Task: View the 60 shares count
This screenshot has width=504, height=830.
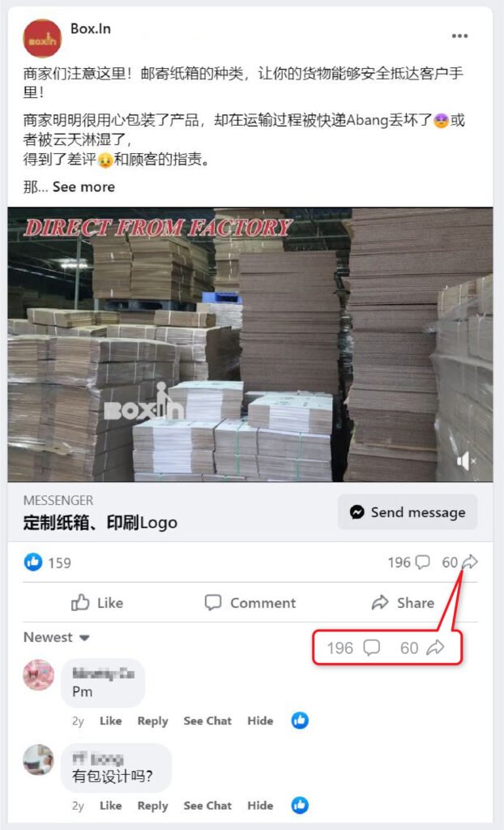Action: [459, 563]
